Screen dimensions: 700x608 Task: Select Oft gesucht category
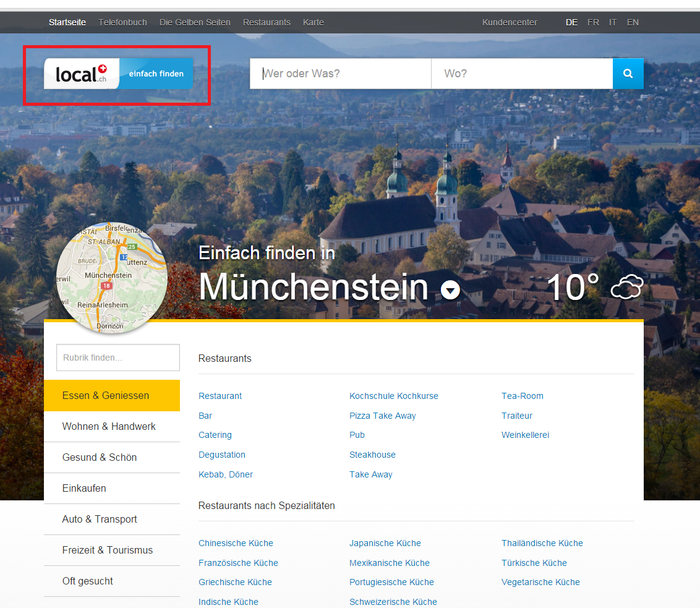pos(111,581)
